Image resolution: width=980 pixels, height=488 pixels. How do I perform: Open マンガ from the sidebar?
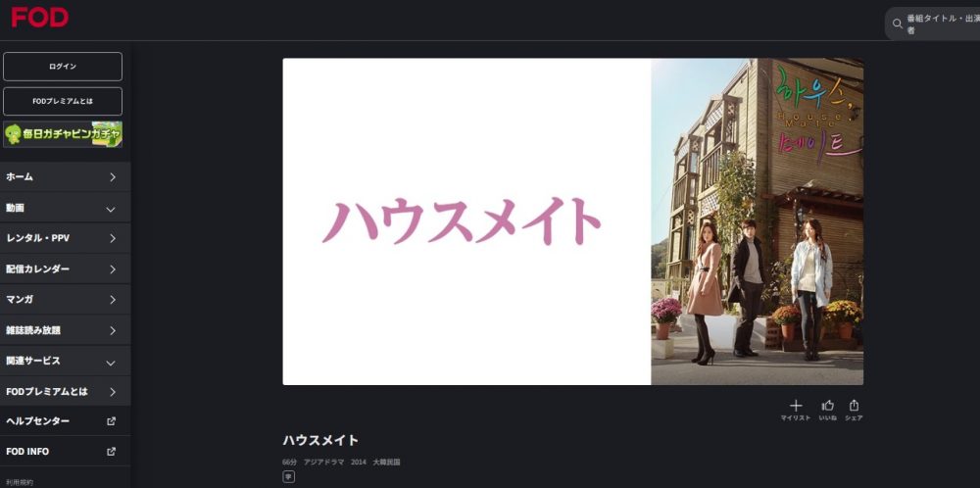tap(65, 300)
